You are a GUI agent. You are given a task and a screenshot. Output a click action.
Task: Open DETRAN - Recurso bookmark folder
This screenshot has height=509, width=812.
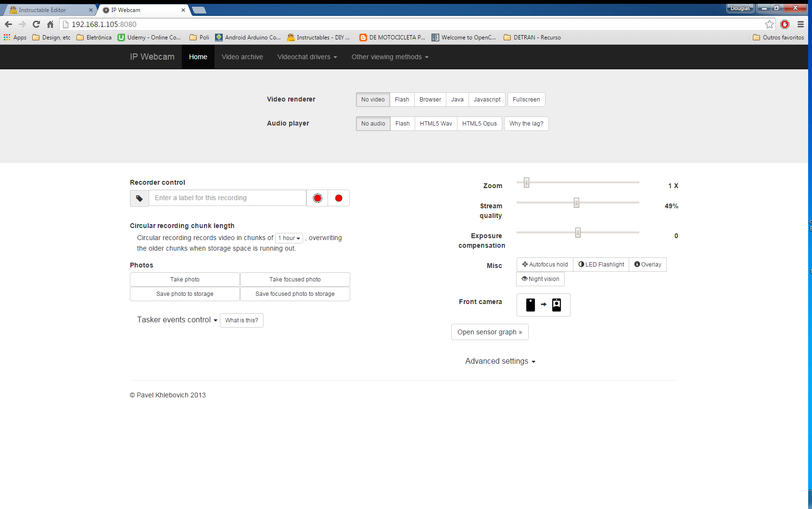coord(532,37)
